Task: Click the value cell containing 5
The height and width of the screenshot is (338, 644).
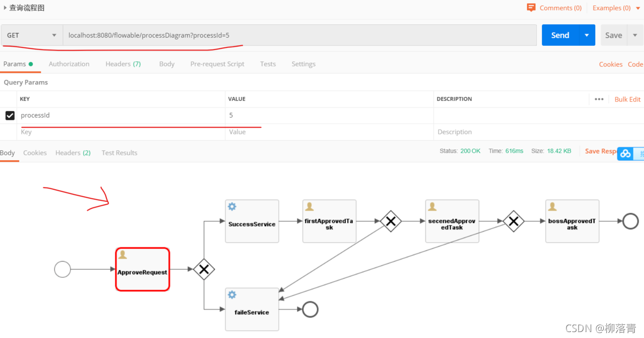Action: click(x=330, y=116)
